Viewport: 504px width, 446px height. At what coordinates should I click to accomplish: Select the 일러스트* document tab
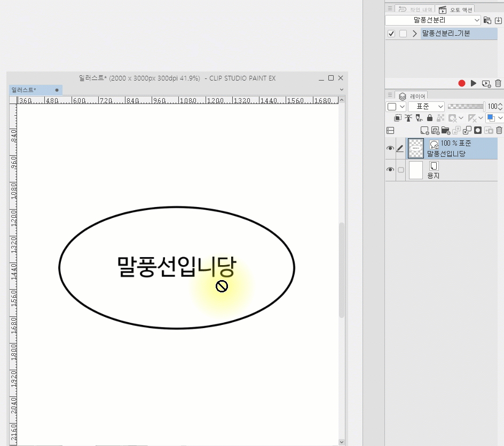click(x=25, y=90)
